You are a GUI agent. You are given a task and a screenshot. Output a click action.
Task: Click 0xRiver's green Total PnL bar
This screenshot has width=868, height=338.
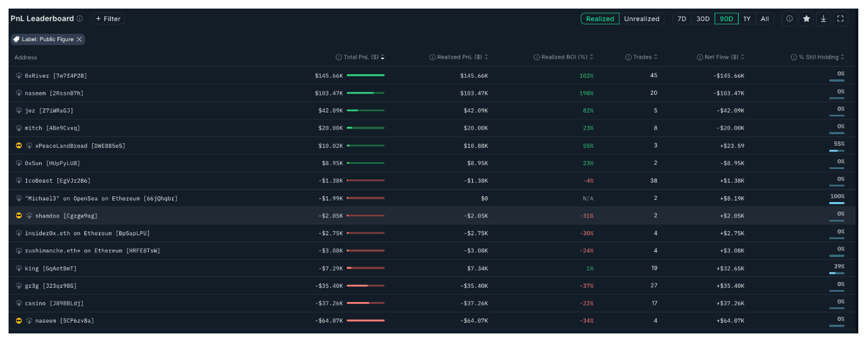tap(366, 75)
